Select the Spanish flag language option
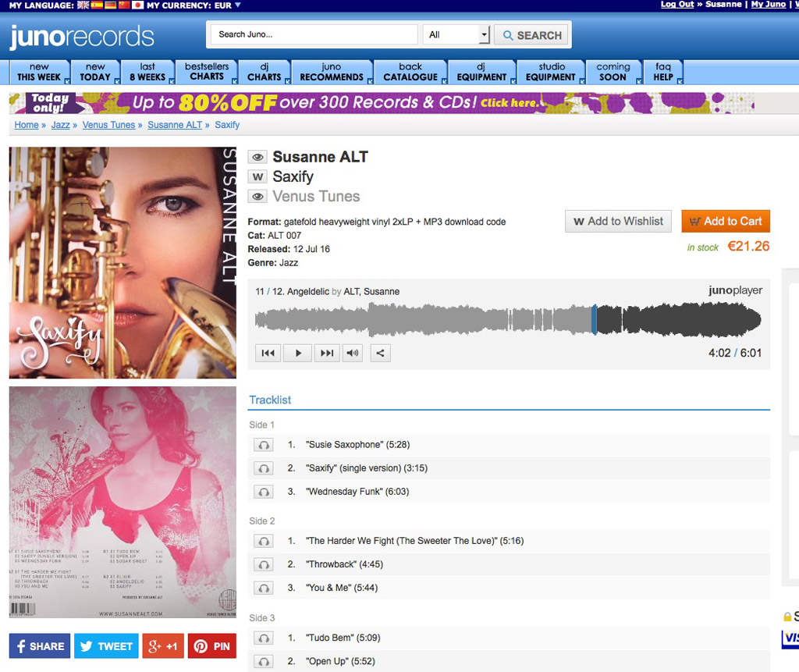Screen dimensions: 799x672 click(x=97, y=5)
